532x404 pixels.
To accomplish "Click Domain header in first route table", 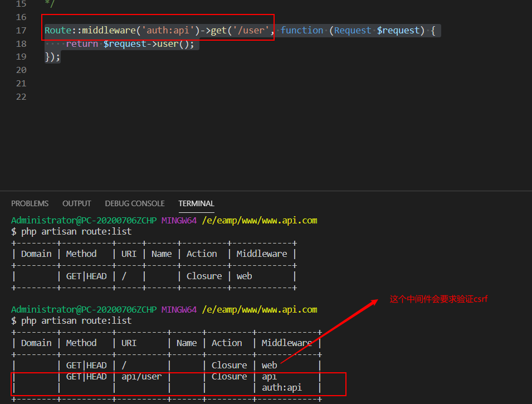I will (x=36, y=254).
